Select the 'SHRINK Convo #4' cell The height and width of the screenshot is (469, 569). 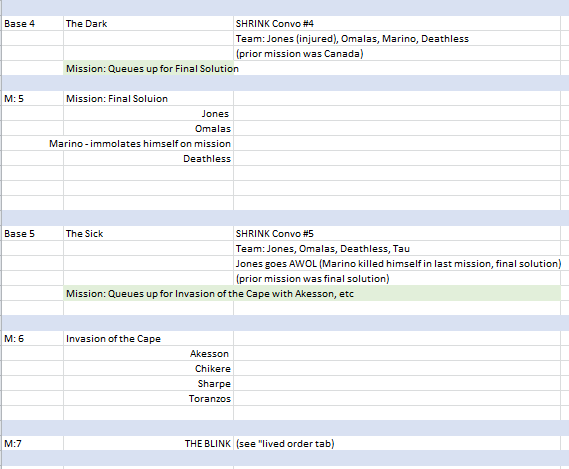[397, 24]
